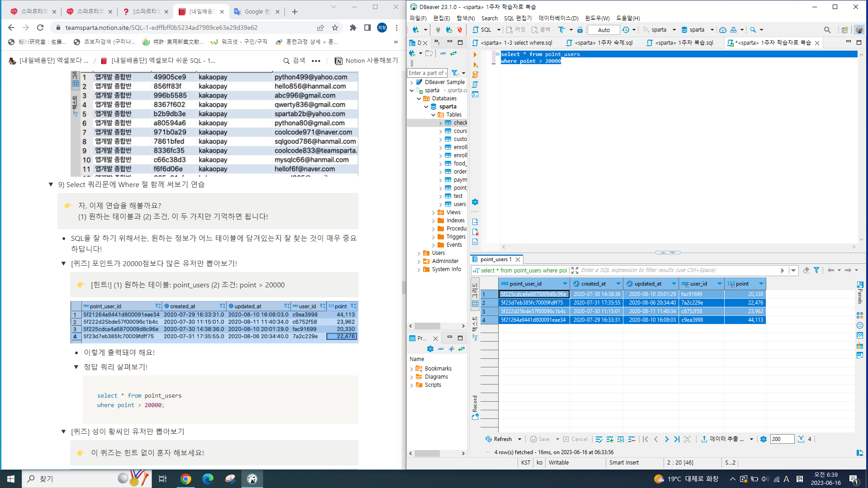Click the new database connection plug icon
Screen dimensions: 868x488
click(x=415, y=30)
